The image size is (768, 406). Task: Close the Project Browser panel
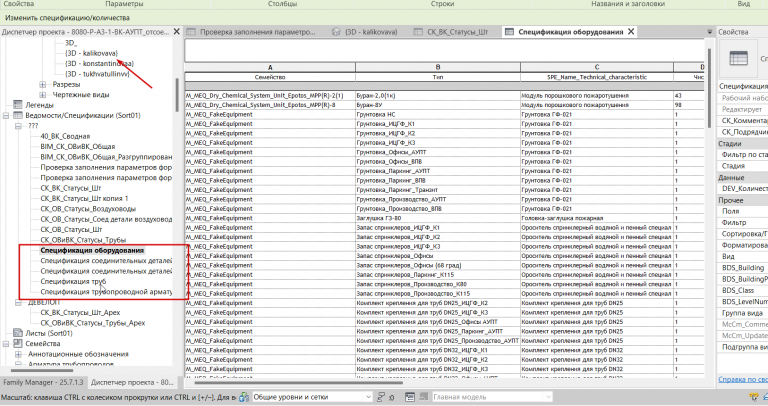pos(177,31)
